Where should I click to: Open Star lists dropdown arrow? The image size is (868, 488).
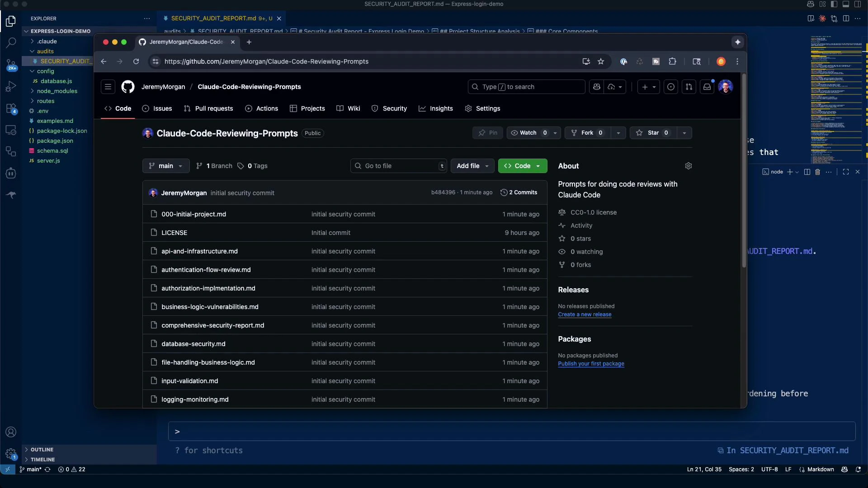pyautogui.click(x=684, y=133)
